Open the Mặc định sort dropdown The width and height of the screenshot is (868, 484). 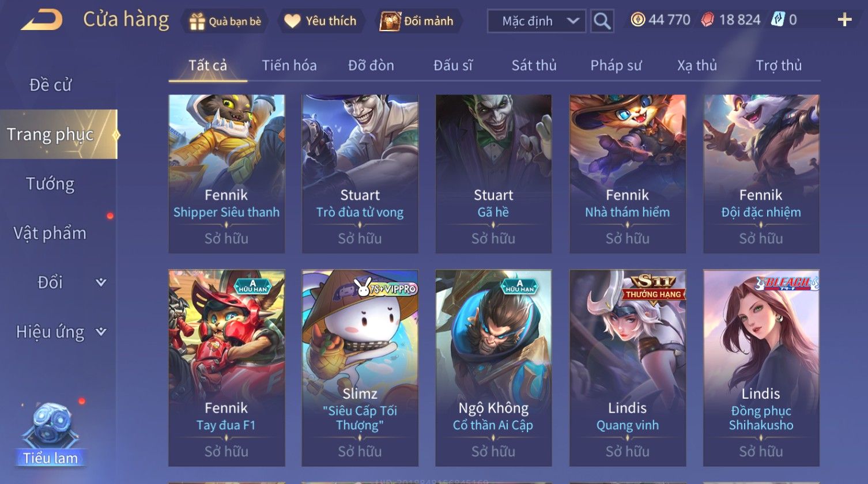point(537,21)
